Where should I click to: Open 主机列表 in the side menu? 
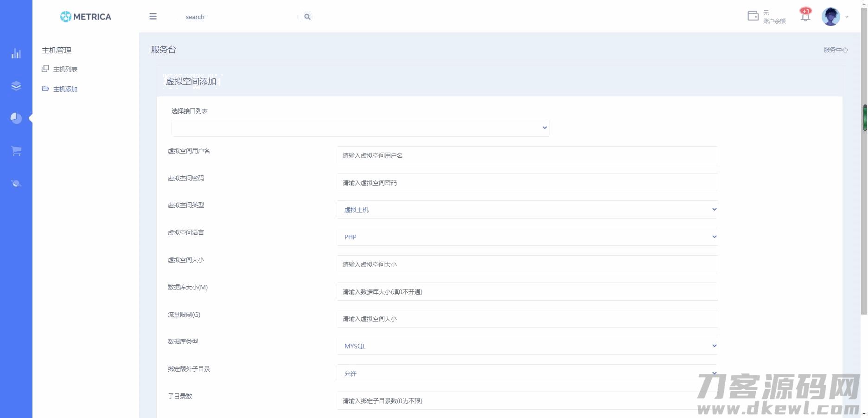[65, 69]
